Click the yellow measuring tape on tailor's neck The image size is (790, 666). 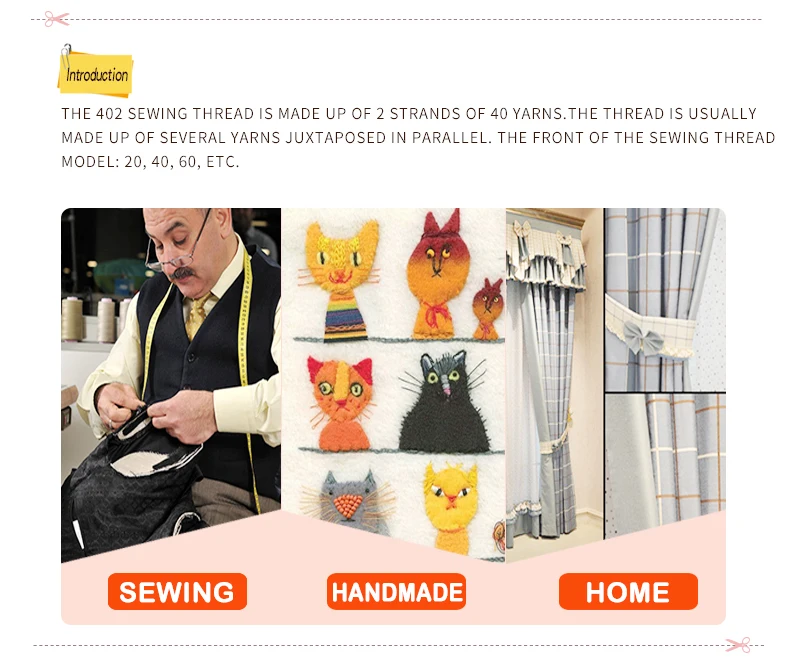244,353
